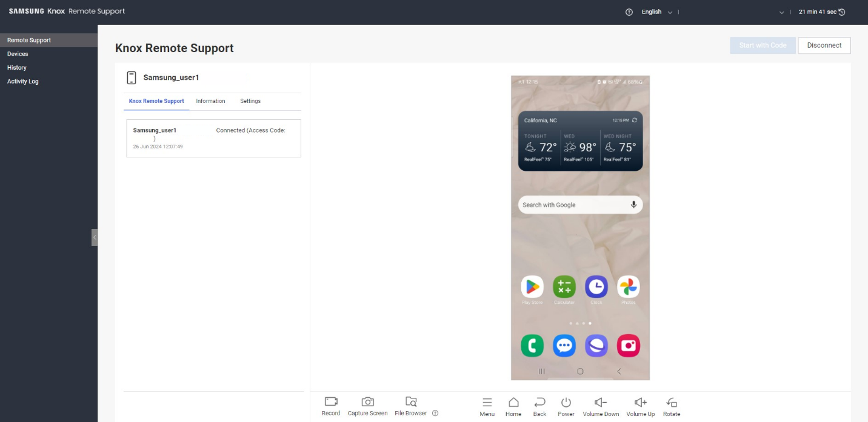Click the Capture Screen camera icon
Screen dimensions: 868x422
point(367,402)
